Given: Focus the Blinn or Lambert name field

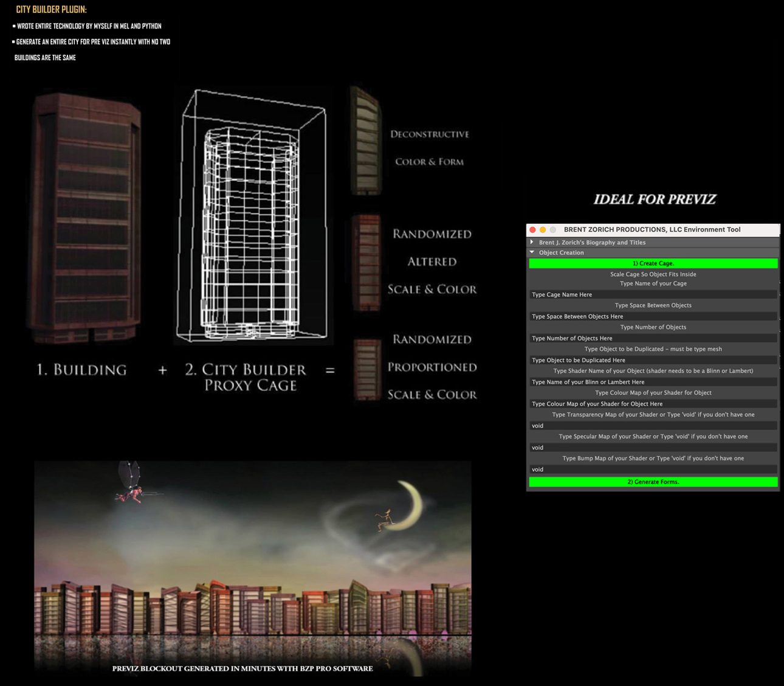Looking at the screenshot, I should (653, 382).
